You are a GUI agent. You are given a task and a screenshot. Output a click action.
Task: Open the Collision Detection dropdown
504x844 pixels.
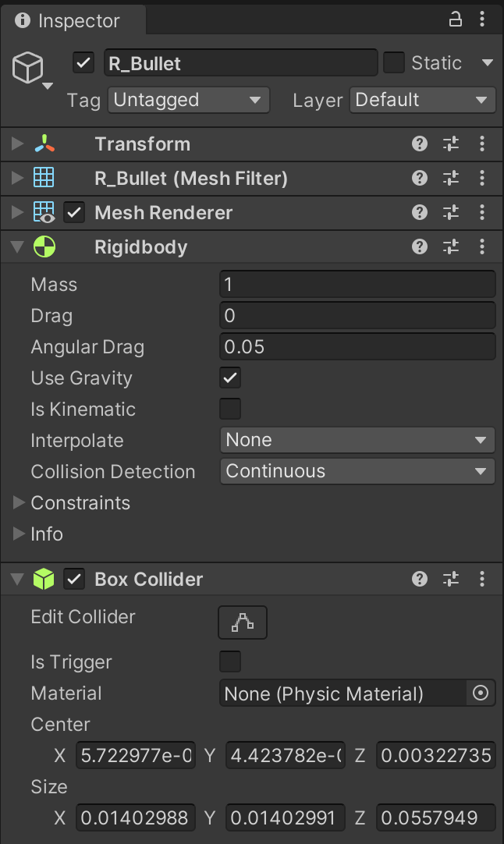click(x=357, y=471)
